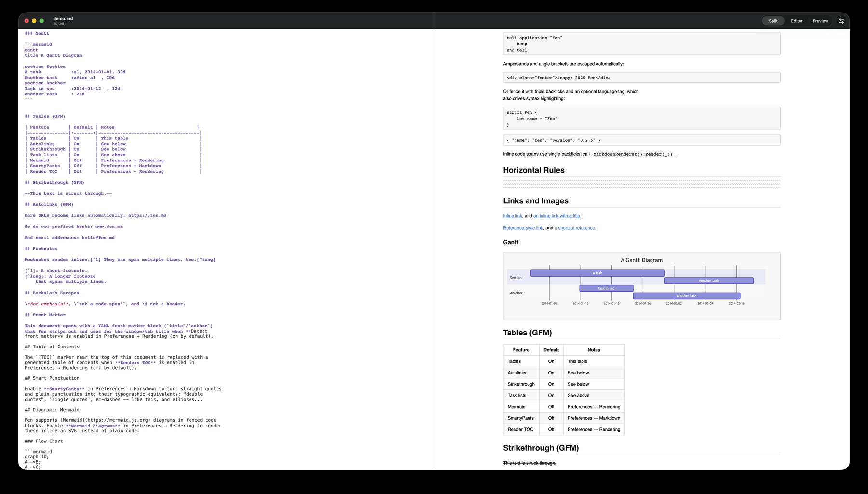The height and width of the screenshot is (494, 868).
Task: Place cursor on 'title A Gantt Diagram' line
Action: (54, 55)
